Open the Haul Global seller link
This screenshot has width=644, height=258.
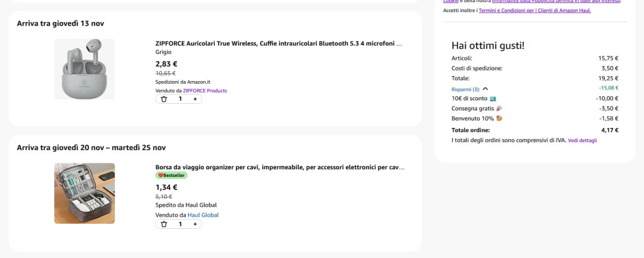[203, 215]
